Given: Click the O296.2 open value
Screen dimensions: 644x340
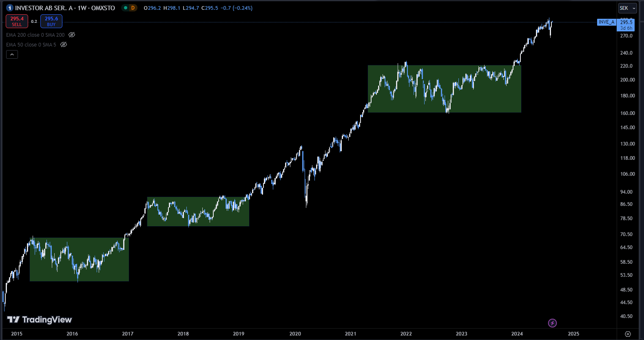Looking at the screenshot, I should [x=152, y=8].
